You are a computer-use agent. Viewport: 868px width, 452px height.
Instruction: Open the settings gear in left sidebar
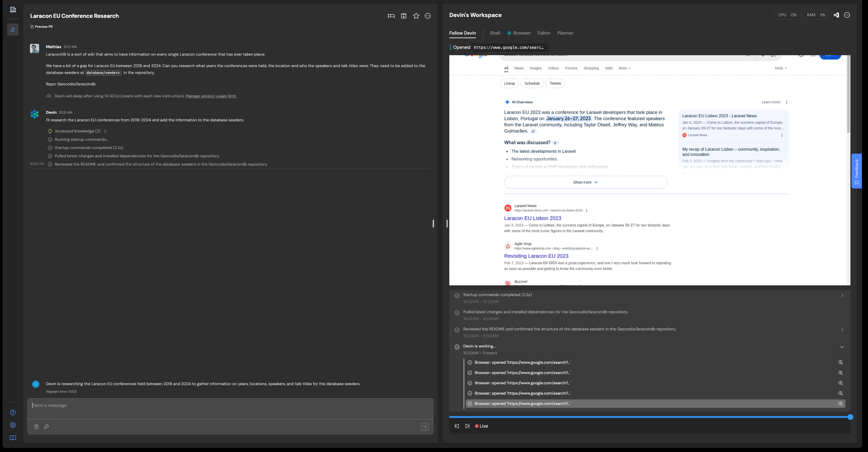13,425
